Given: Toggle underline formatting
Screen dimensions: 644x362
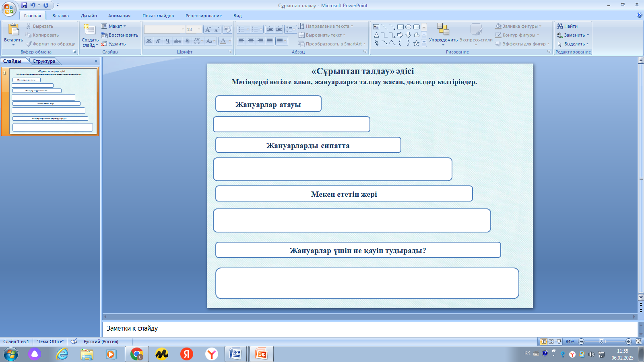Looking at the screenshot, I should [x=167, y=41].
